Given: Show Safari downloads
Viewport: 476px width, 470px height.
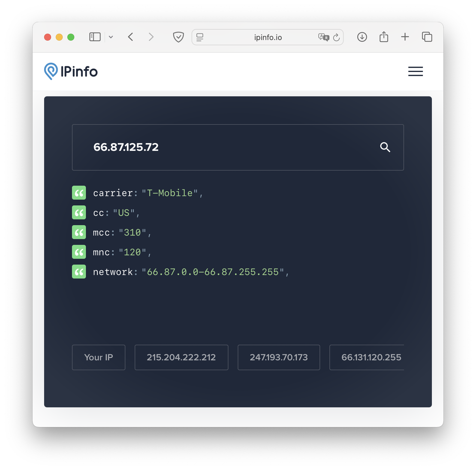Looking at the screenshot, I should click(x=362, y=37).
